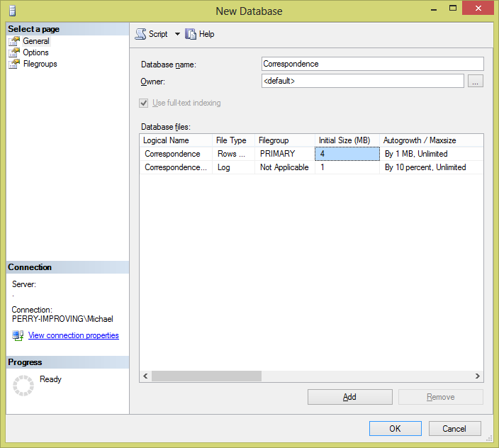Click the Owner text field
Viewport: 499px width, 448px height.
[362, 82]
